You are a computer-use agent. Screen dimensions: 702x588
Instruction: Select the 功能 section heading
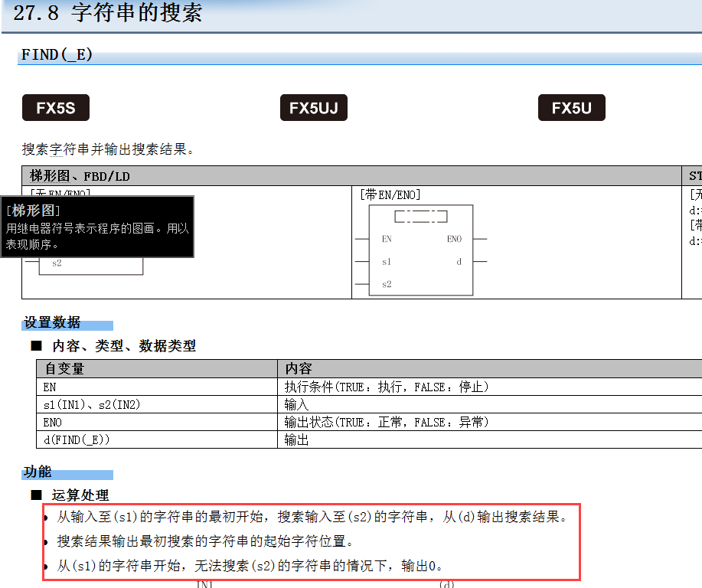point(38,472)
